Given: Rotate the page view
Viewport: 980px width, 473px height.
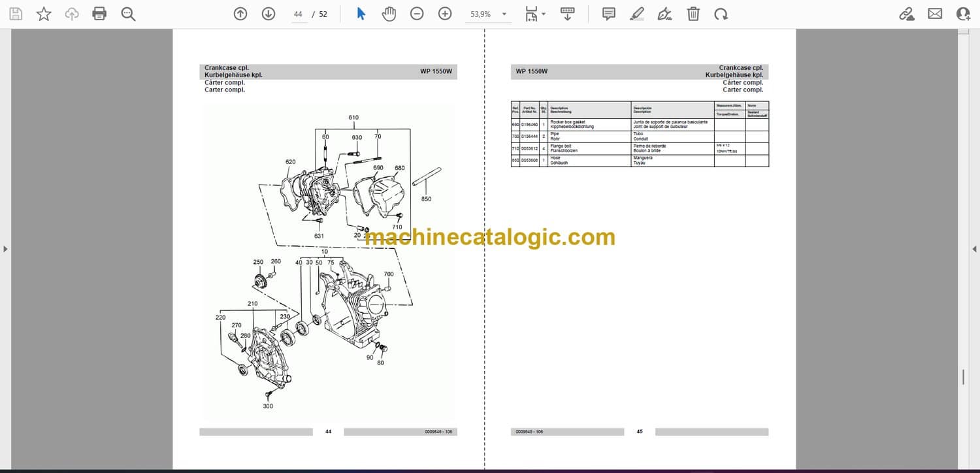Looking at the screenshot, I should tap(721, 14).
